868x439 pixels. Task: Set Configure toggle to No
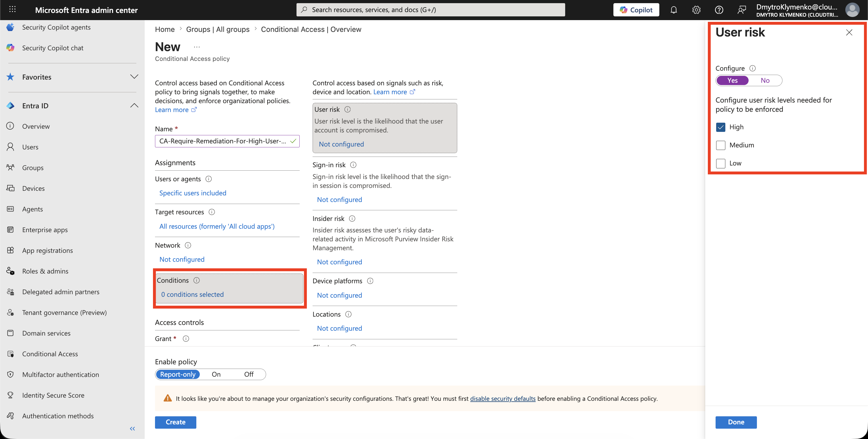765,80
